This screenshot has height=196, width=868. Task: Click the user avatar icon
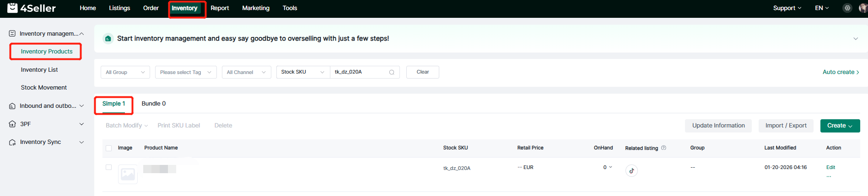tap(863, 8)
